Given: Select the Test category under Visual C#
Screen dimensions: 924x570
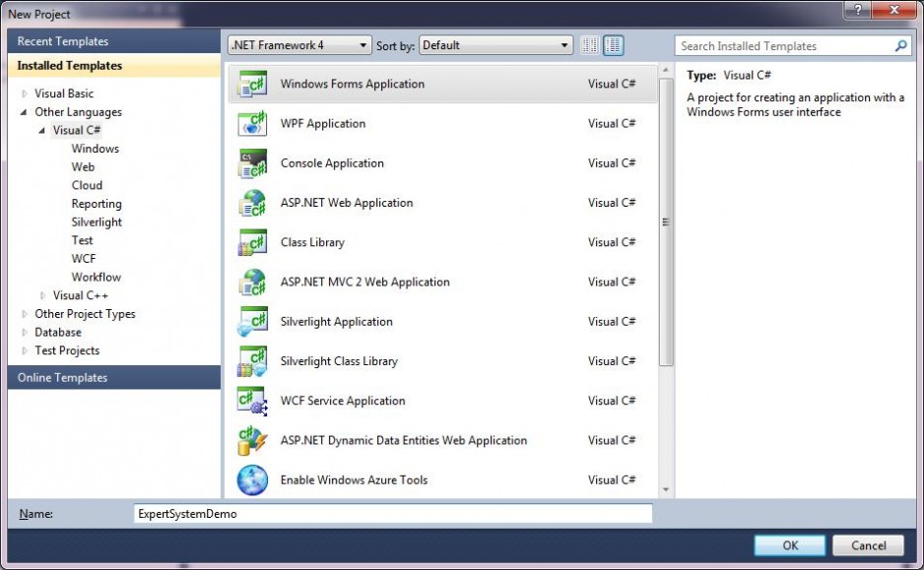Looking at the screenshot, I should coord(82,240).
